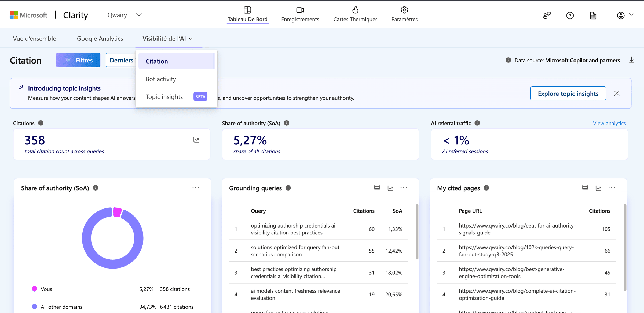Click the pink Vous legend swatch
Screen dimensions: 644x313
(x=34, y=289)
